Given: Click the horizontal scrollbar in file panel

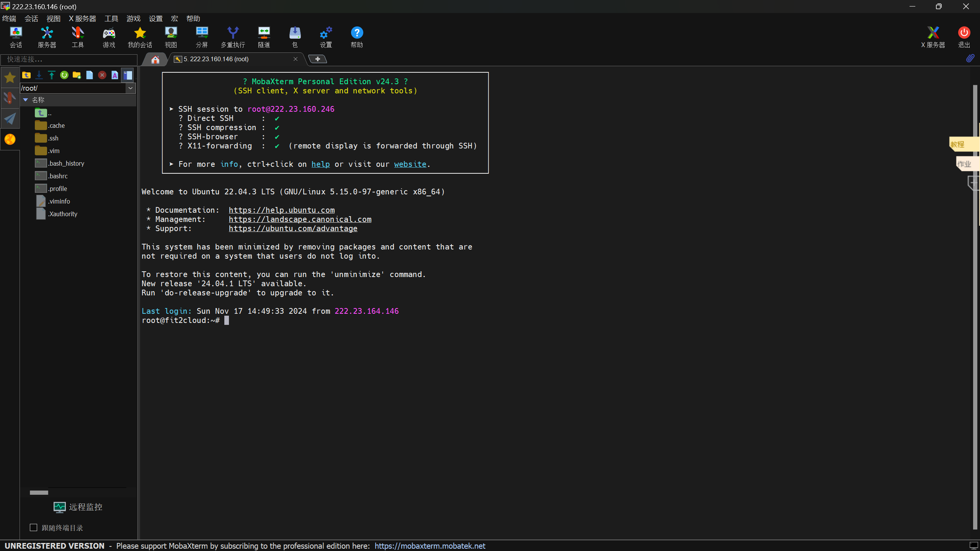Looking at the screenshot, I should 39,492.
